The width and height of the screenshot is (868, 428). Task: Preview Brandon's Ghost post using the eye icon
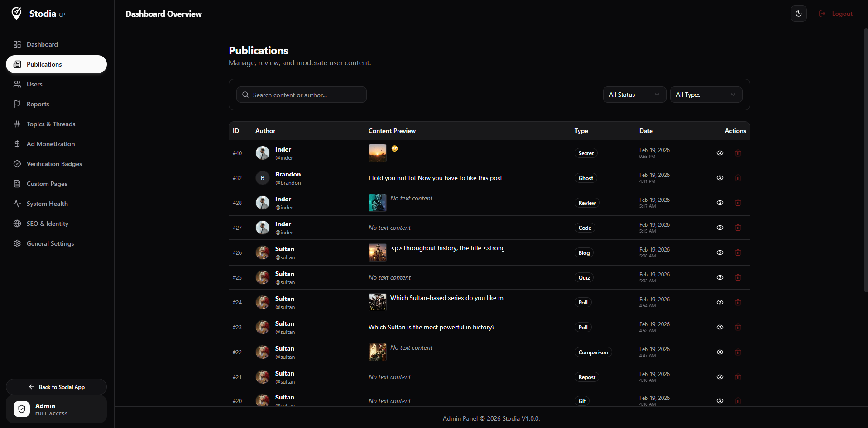(x=720, y=178)
